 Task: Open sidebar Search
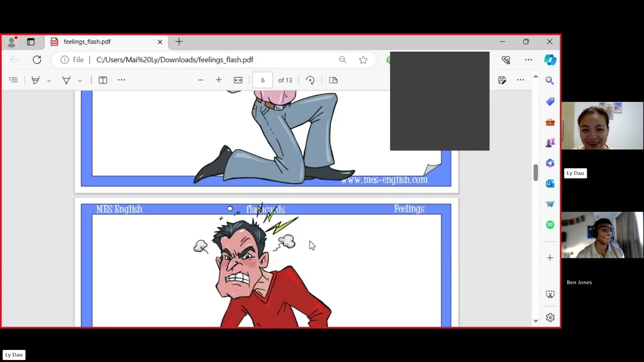(550, 80)
